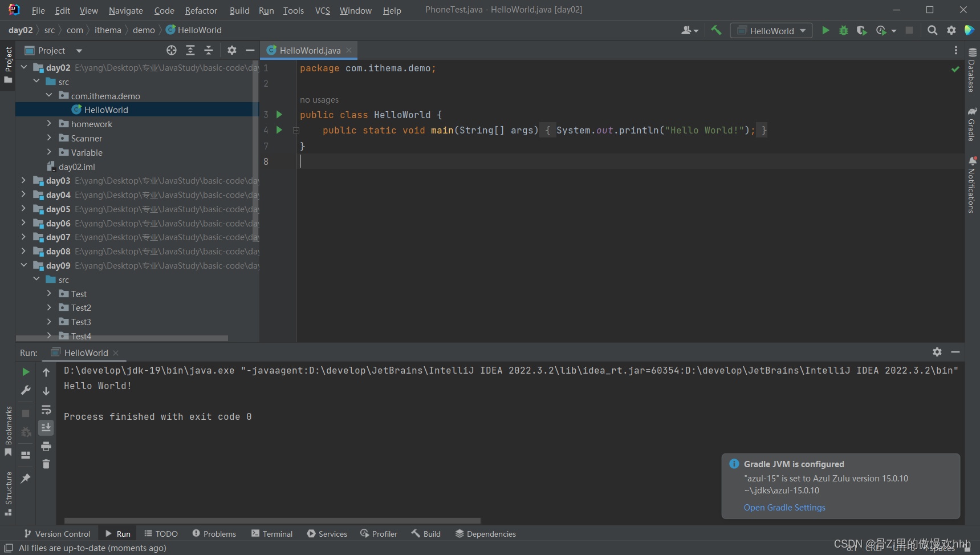Screen dimensions: 980x555
Task: Toggle Notifications tool window
Action: (x=972, y=185)
